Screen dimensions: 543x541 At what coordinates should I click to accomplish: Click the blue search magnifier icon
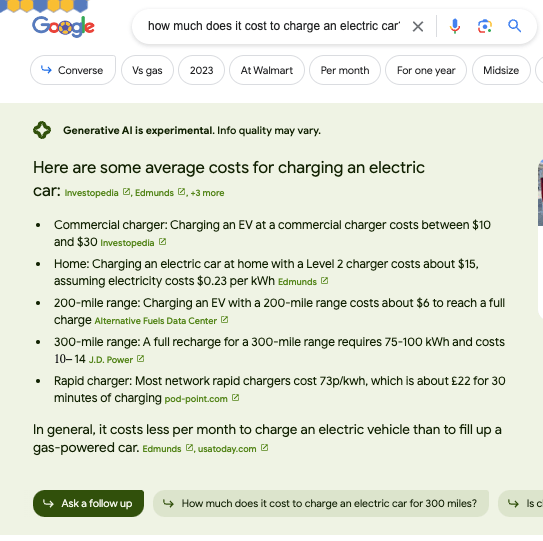(514, 26)
